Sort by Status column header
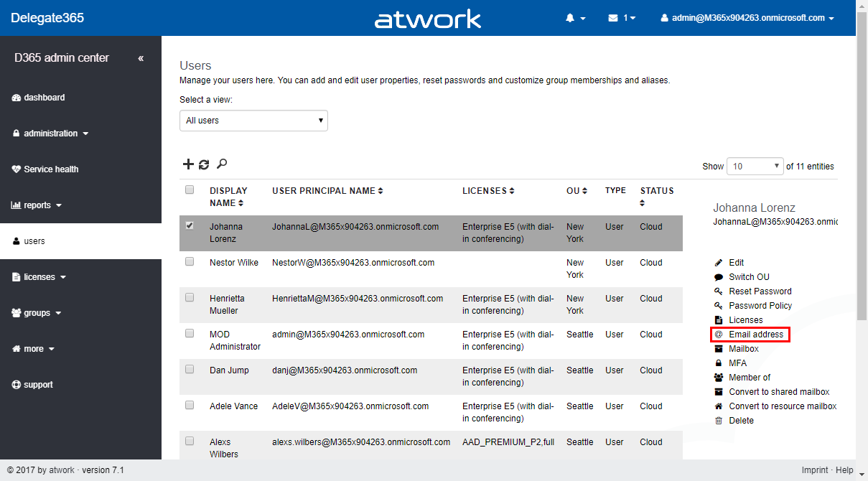868x481 pixels. coord(657,197)
